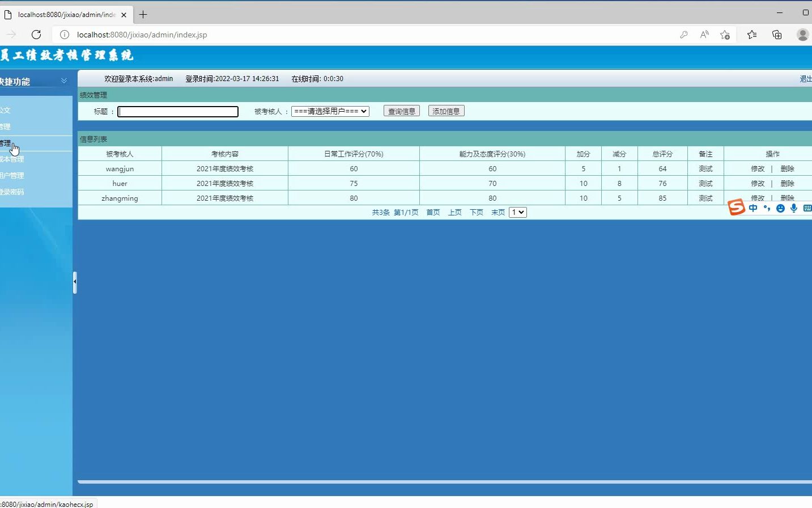This screenshot has height=508, width=812.
Task: Open the virtual keyboard icon
Action: pyautogui.click(x=807, y=208)
